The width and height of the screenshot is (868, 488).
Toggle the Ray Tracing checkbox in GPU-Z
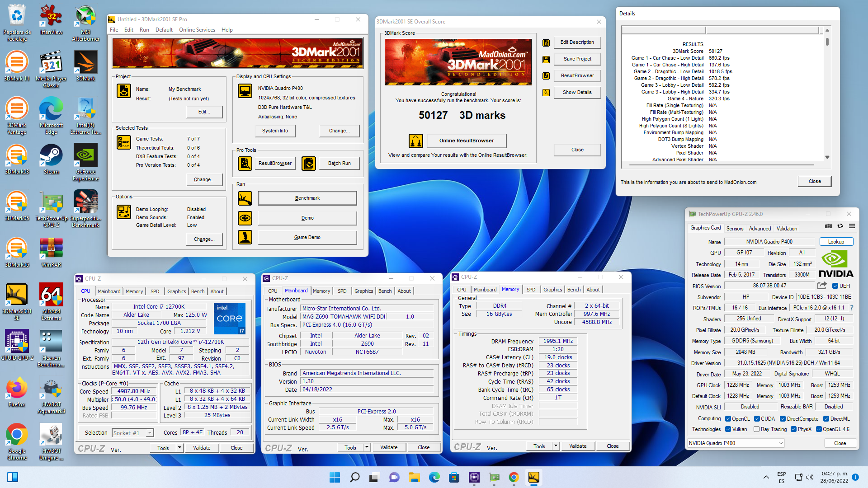tap(756, 429)
